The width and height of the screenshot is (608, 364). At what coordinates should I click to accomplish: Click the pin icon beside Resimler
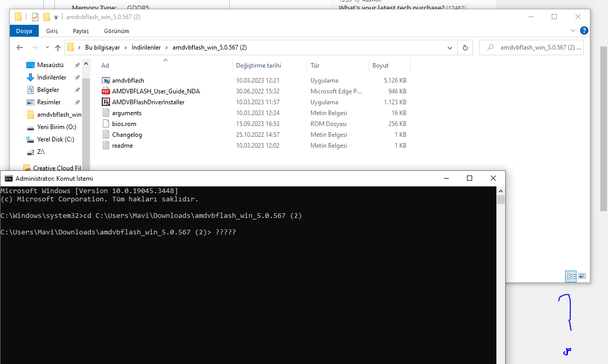(77, 102)
